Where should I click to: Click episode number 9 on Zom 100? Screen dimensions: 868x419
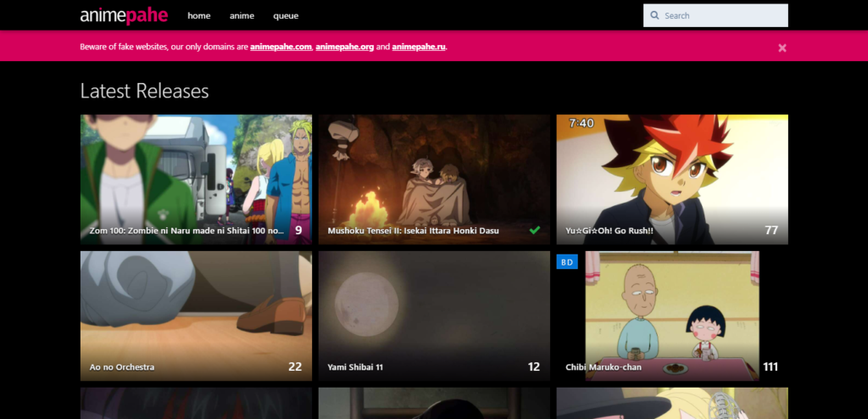coord(298,230)
